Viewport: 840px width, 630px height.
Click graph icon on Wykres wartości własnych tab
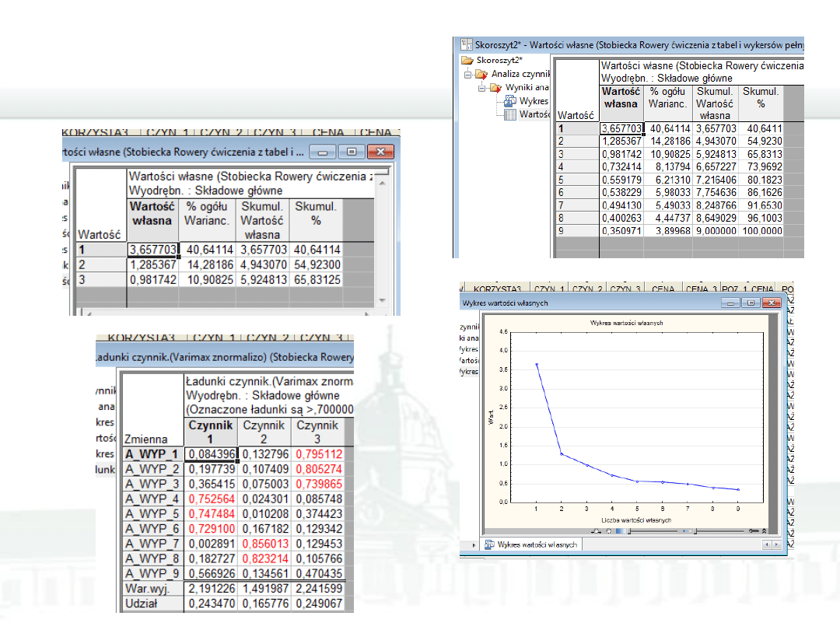click(x=489, y=545)
